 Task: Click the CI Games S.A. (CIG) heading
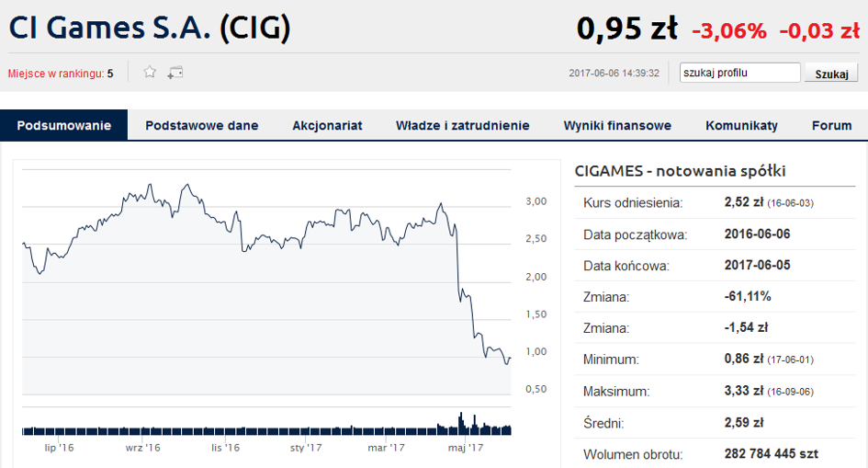point(150,28)
